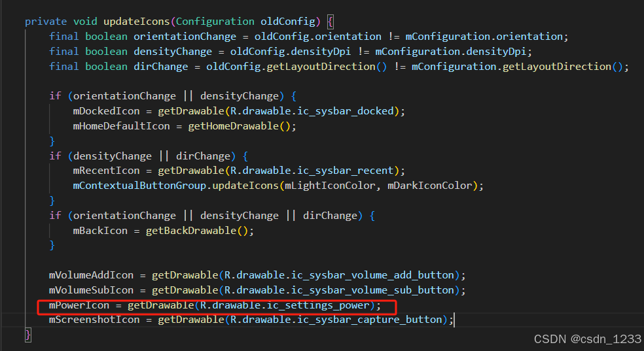Click the method's final closing brace
Viewport: 644px width, 351px height.
coord(27,335)
